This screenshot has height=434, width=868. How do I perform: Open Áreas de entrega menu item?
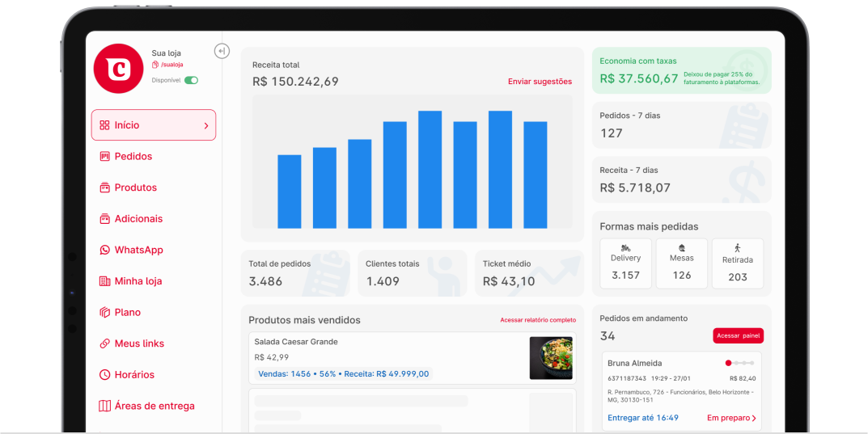(x=154, y=406)
